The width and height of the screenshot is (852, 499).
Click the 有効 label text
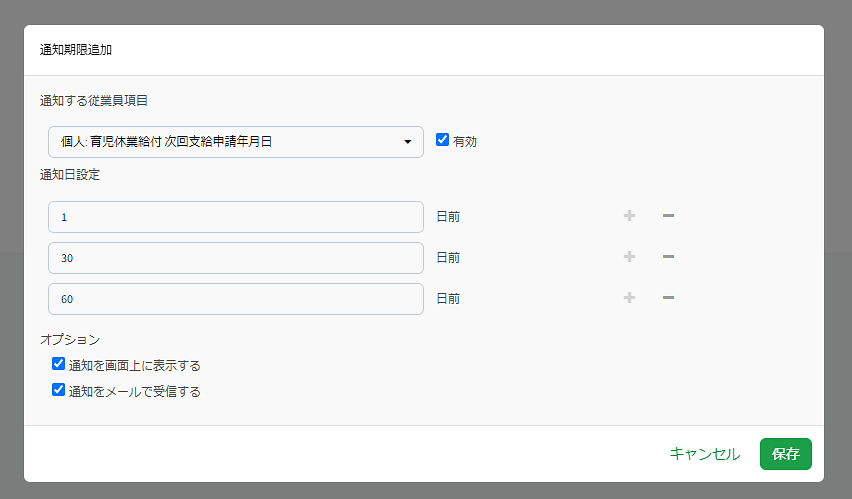(465, 141)
